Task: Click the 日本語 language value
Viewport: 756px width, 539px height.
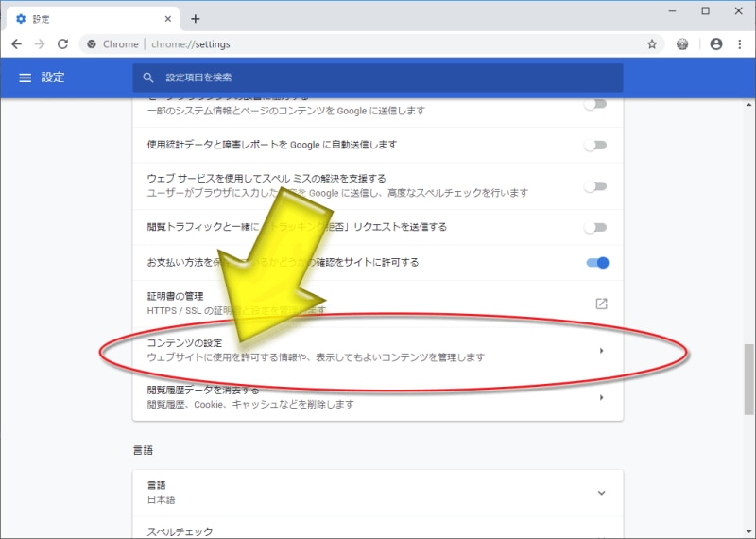Action: [x=161, y=499]
